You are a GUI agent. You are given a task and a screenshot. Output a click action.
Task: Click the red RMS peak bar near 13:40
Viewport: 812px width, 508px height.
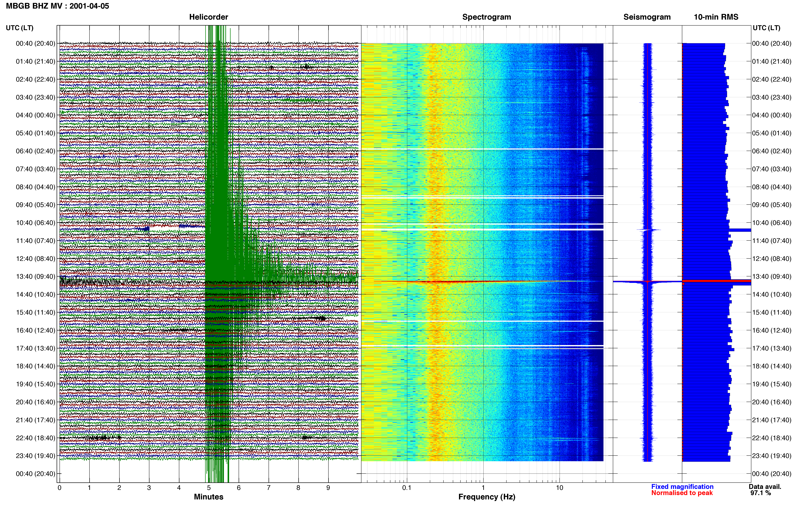[x=717, y=281]
